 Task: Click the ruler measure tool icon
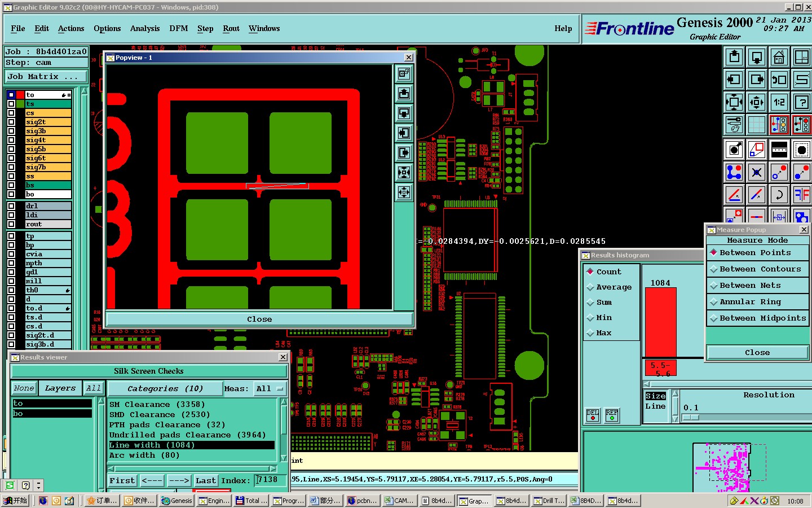(x=779, y=150)
